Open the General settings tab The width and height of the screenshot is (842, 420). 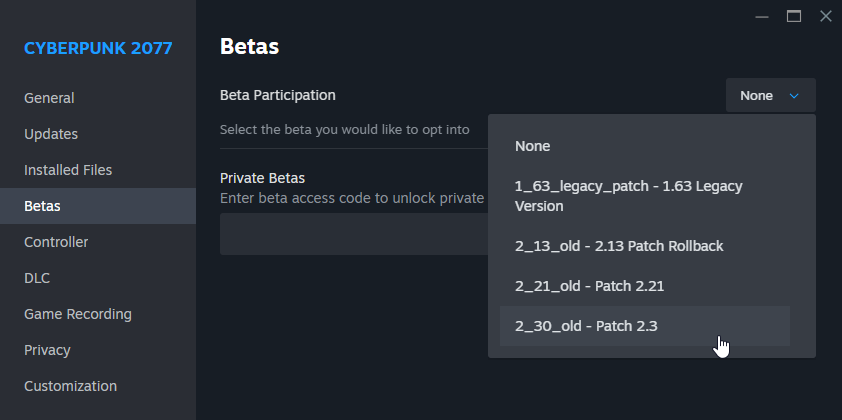pos(49,98)
